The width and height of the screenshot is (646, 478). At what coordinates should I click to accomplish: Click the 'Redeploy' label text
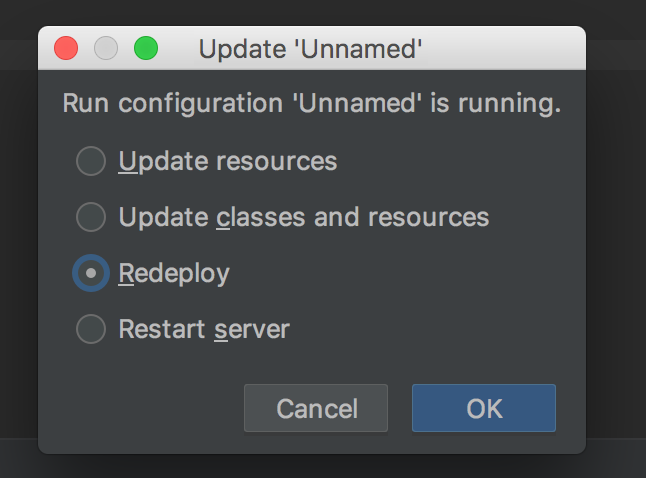(174, 274)
